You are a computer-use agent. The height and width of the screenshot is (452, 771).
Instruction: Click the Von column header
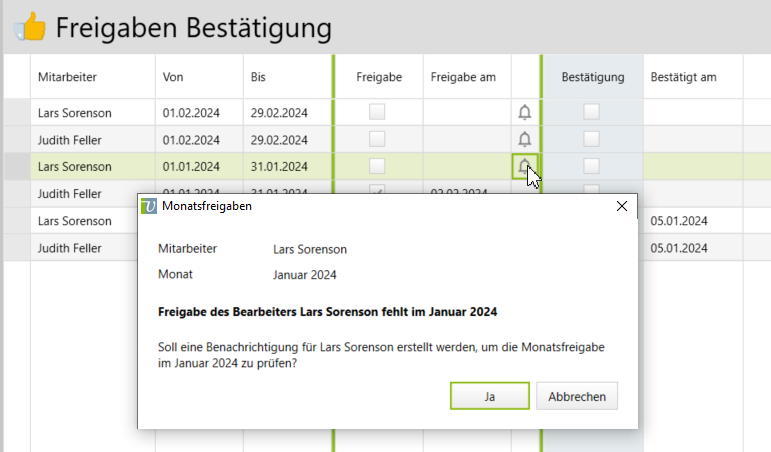click(x=173, y=77)
